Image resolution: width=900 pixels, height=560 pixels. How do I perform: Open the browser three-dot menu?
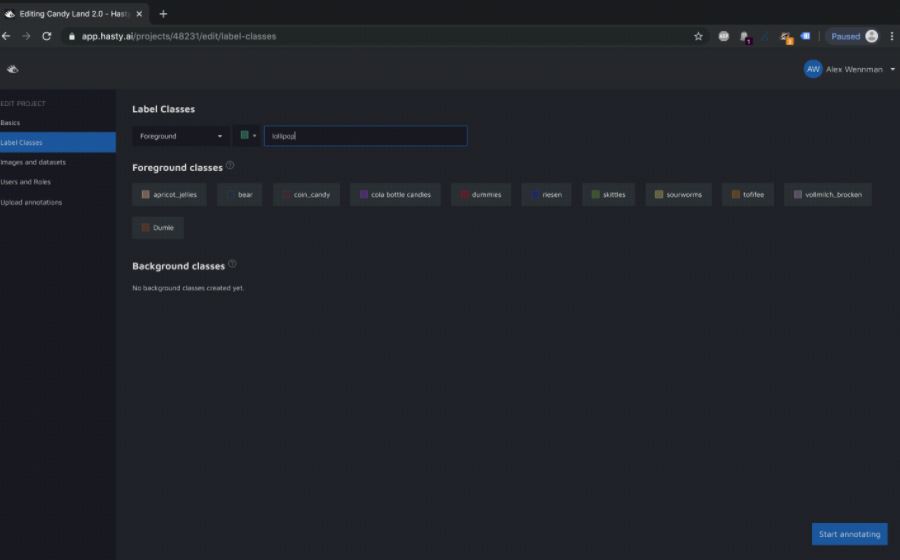(891, 36)
